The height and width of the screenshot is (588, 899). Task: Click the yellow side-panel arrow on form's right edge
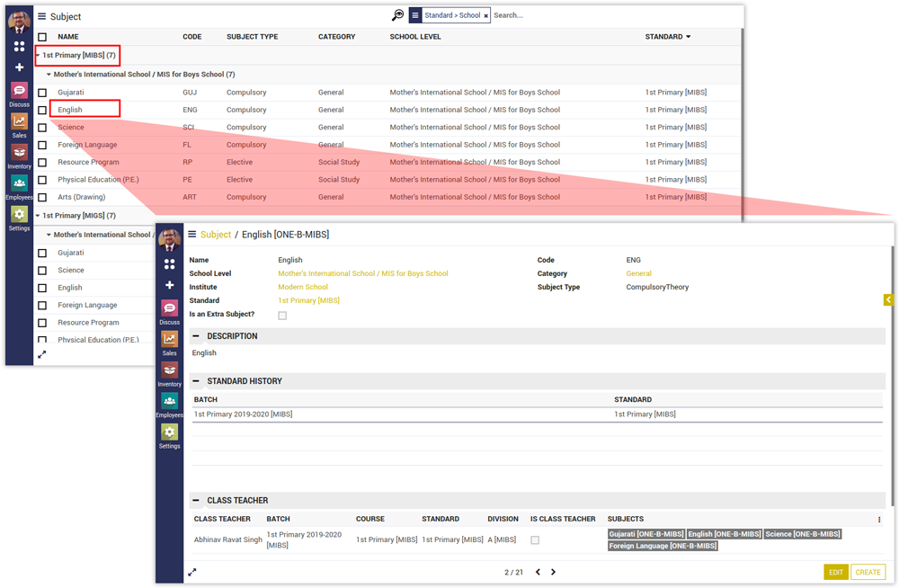[x=888, y=299]
